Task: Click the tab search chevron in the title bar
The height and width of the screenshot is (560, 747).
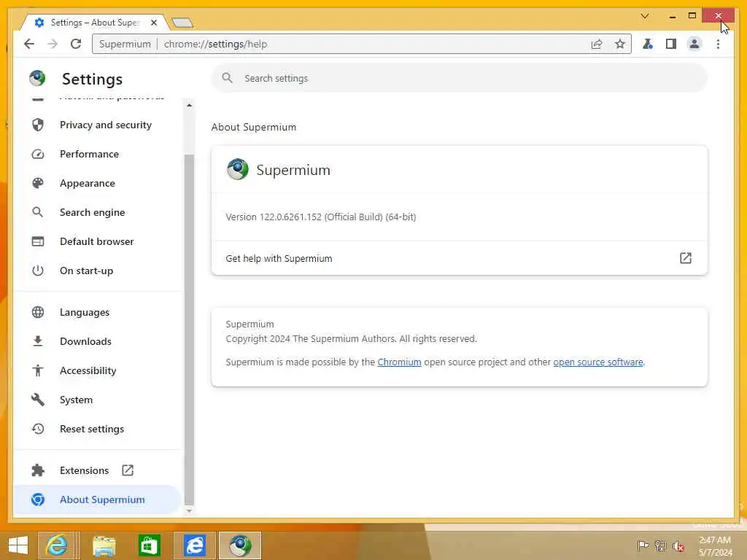Action: pyautogui.click(x=645, y=16)
